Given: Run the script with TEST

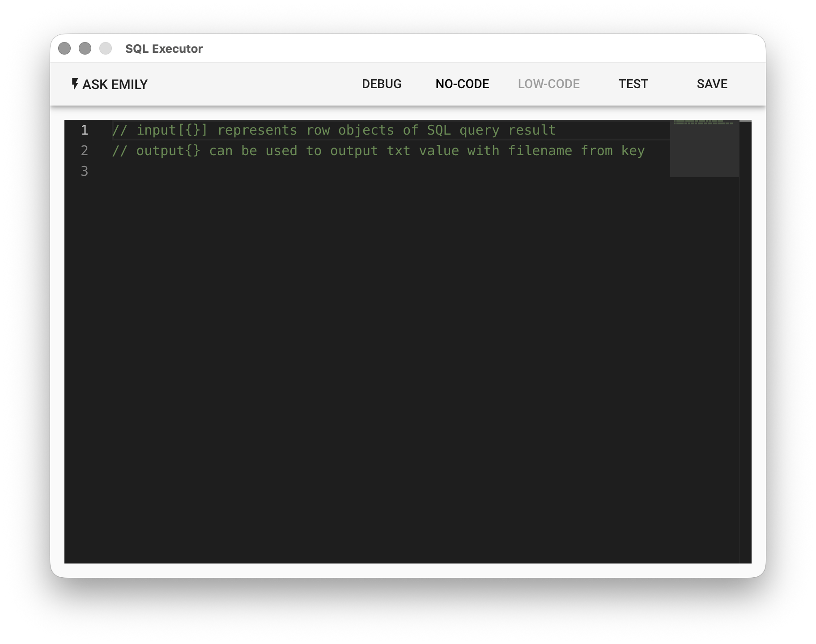Looking at the screenshot, I should (x=633, y=84).
